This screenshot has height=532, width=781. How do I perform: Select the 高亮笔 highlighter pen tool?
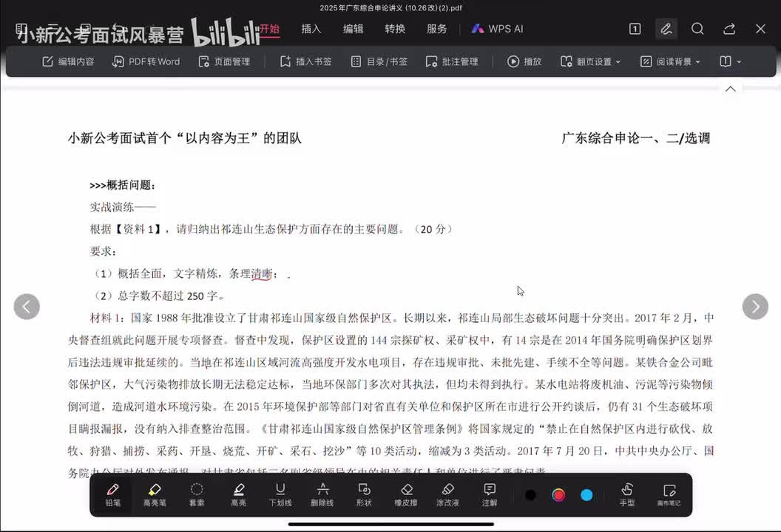[155, 494]
